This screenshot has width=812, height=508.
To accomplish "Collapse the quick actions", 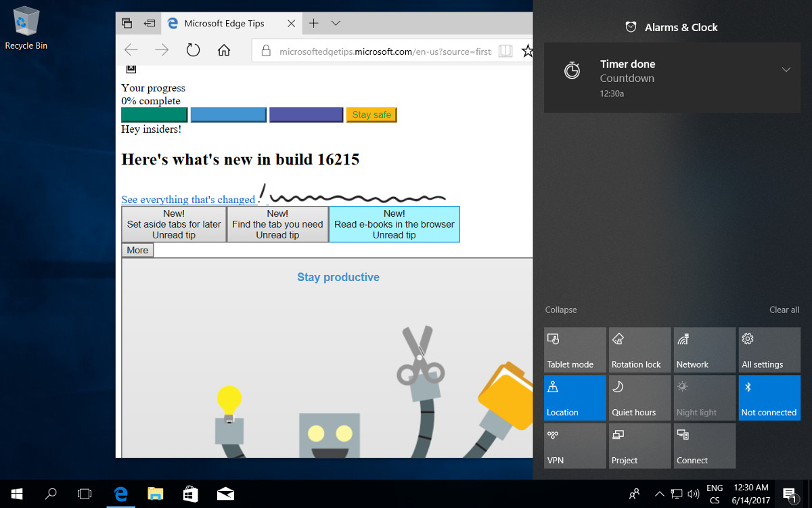I will (x=561, y=310).
